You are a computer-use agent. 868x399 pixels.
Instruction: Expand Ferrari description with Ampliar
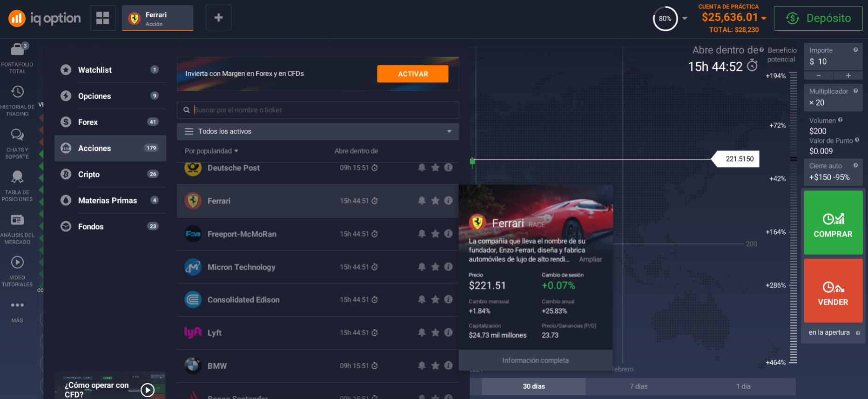(x=590, y=259)
